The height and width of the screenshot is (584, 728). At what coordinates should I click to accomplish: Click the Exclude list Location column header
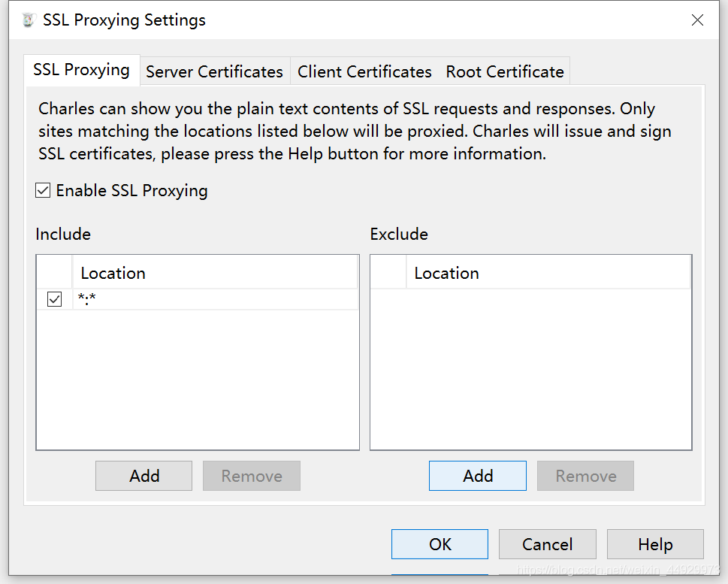tap(548, 273)
